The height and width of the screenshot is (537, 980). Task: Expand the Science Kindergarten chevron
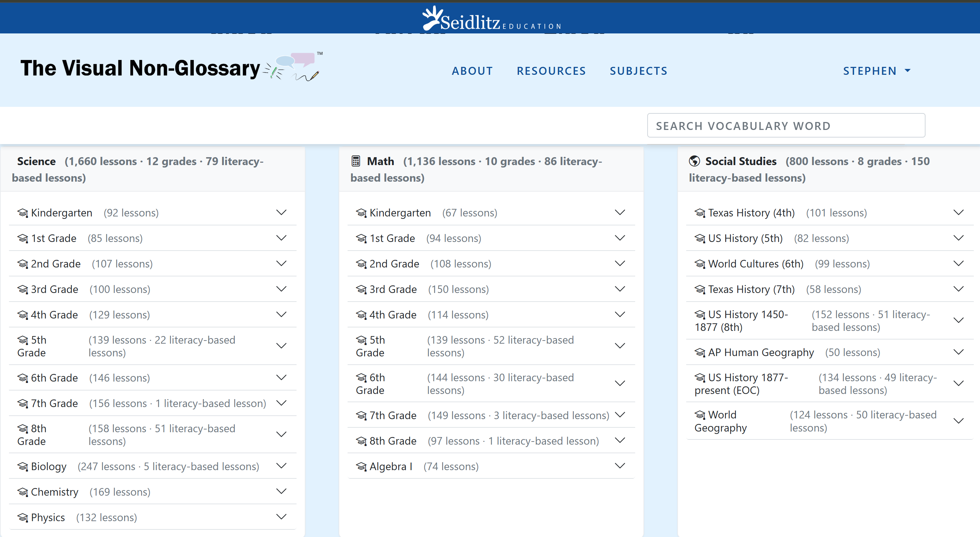pos(281,213)
